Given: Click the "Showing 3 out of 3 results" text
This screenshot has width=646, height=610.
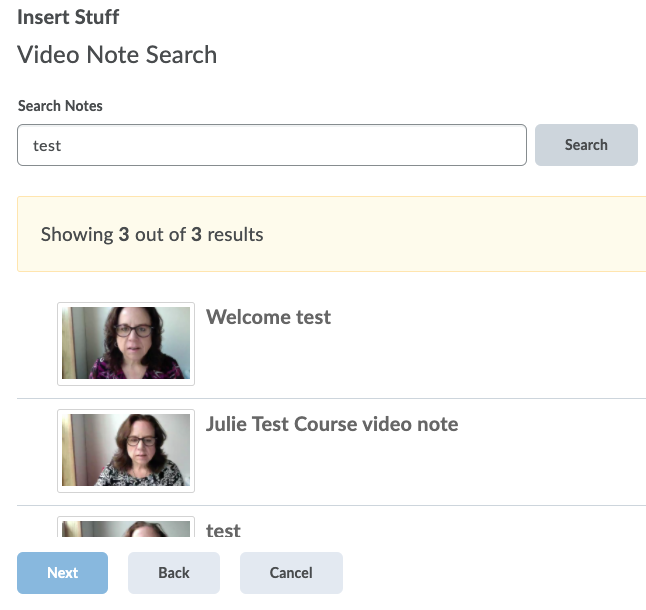Looking at the screenshot, I should tap(152, 235).
